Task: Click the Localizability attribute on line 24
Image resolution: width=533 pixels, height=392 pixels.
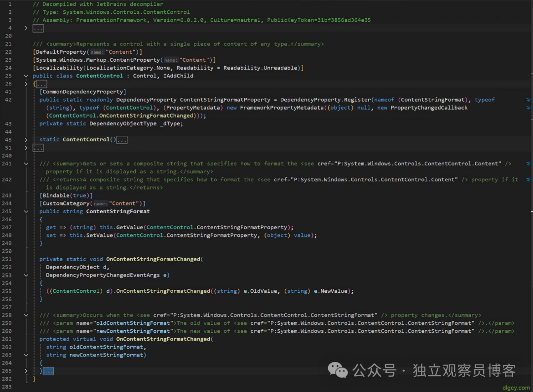Action: (x=60, y=68)
